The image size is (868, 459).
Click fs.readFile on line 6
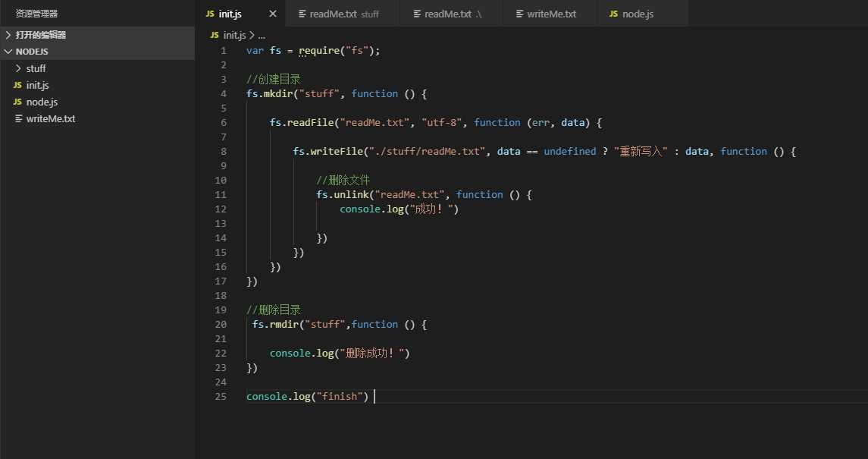pyautogui.click(x=302, y=122)
